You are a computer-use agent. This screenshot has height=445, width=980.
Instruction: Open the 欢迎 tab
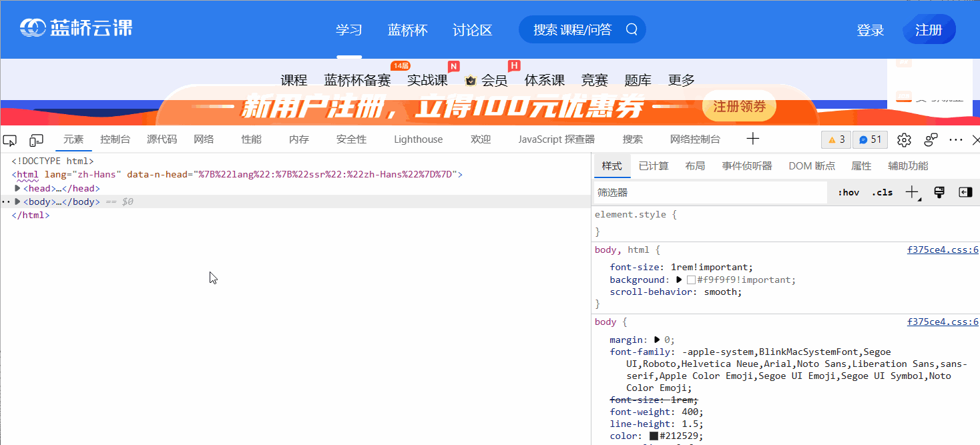481,139
